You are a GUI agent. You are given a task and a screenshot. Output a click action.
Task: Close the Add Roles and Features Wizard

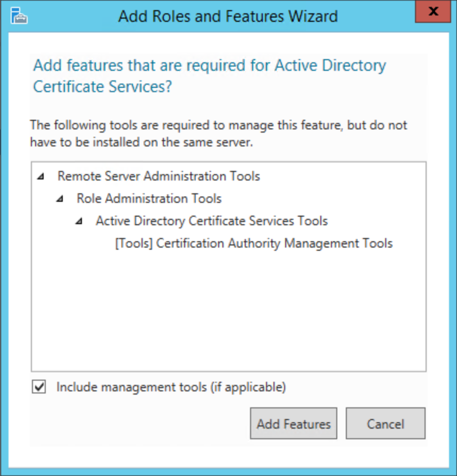point(434,11)
